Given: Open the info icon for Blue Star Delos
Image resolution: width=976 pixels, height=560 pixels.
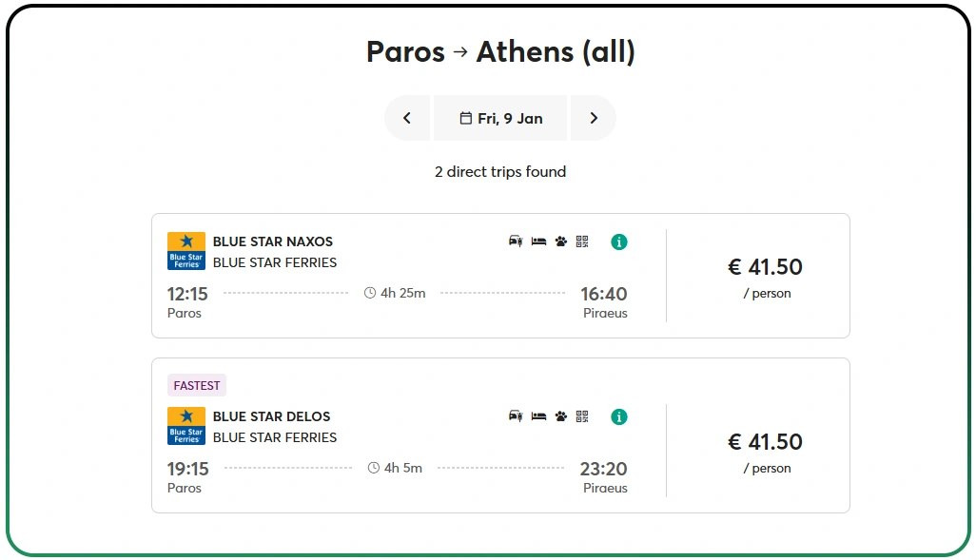Looking at the screenshot, I should point(619,416).
